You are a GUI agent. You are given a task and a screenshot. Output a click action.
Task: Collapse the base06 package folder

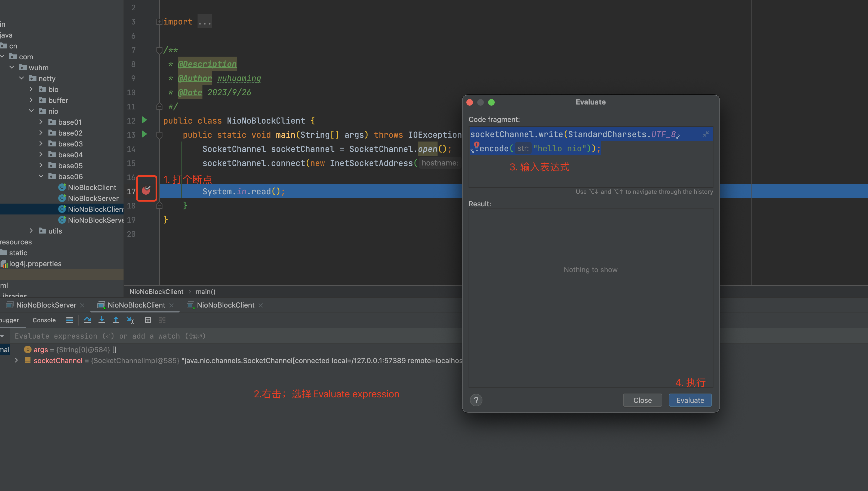[41, 176]
